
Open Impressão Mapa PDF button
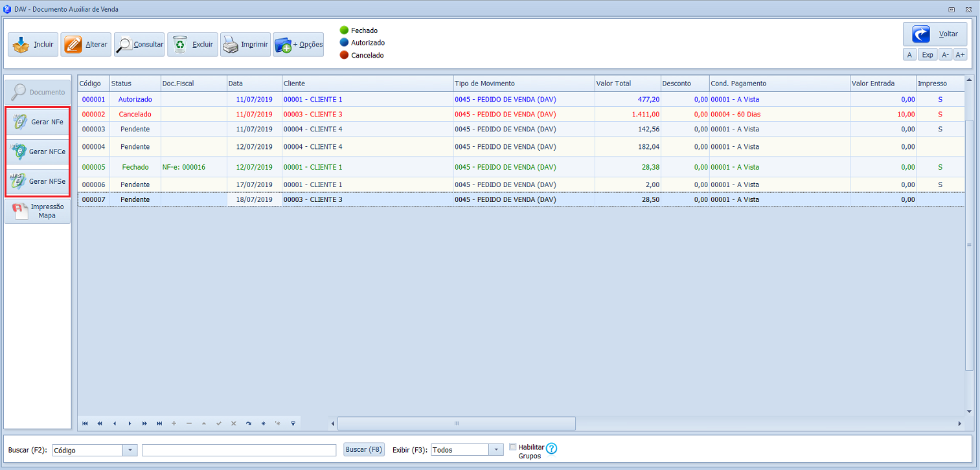point(38,211)
